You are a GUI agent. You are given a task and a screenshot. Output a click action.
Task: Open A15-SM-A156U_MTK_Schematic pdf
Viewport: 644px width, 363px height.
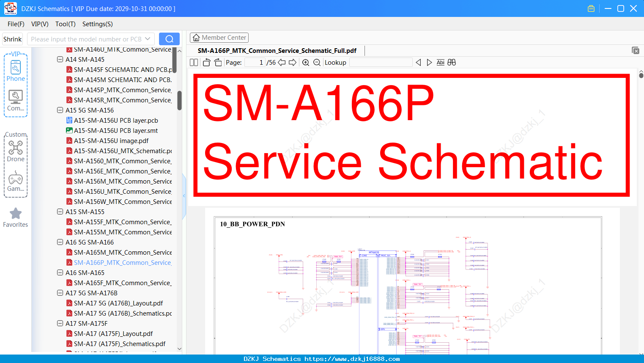(119, 151)
